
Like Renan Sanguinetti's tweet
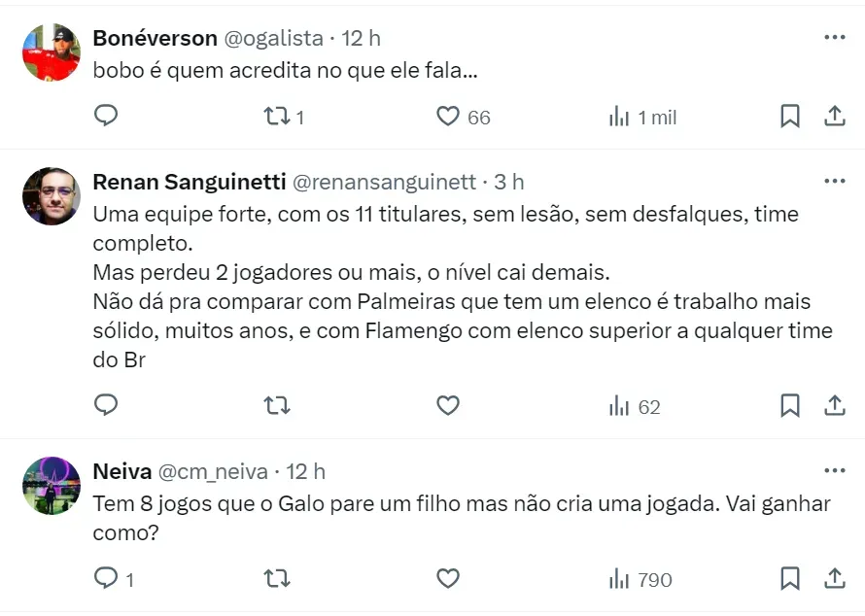click(x=447, y=405)
